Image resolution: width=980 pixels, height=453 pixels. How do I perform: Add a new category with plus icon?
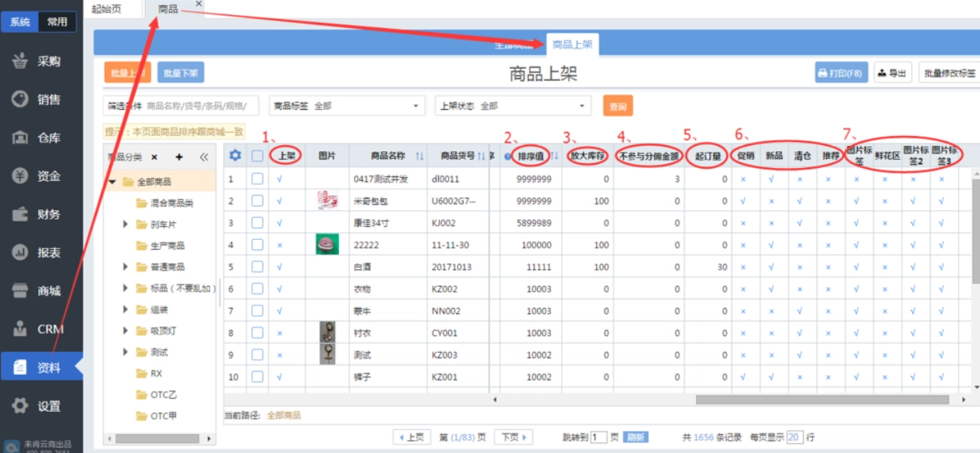pyautogui.click(x=179, y=157)
